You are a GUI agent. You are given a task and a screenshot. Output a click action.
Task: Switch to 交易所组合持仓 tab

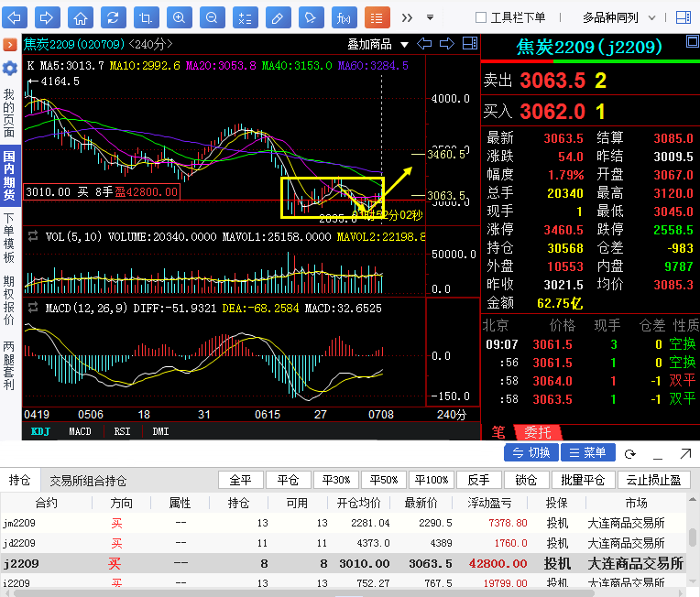(x=88, y=481)
